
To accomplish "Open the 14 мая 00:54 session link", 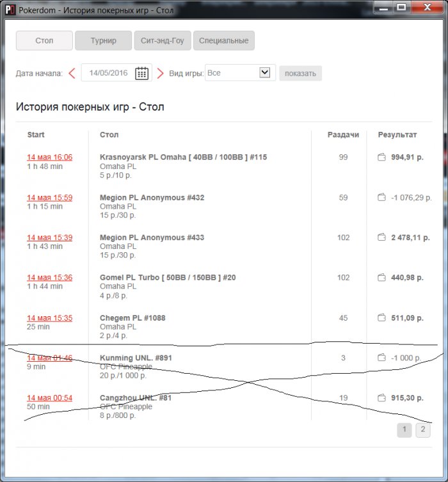I will (49, 398).
